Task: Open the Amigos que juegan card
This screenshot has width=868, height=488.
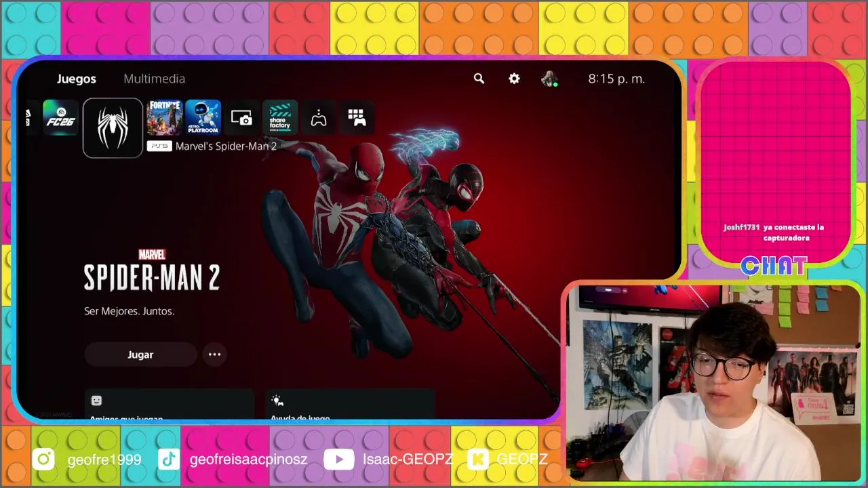Action: click(x=169, y=405)
